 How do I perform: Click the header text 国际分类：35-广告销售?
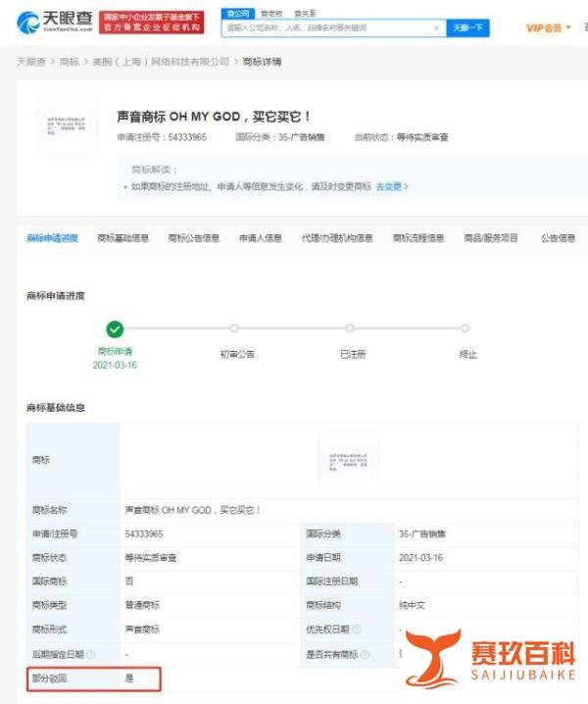279,137
